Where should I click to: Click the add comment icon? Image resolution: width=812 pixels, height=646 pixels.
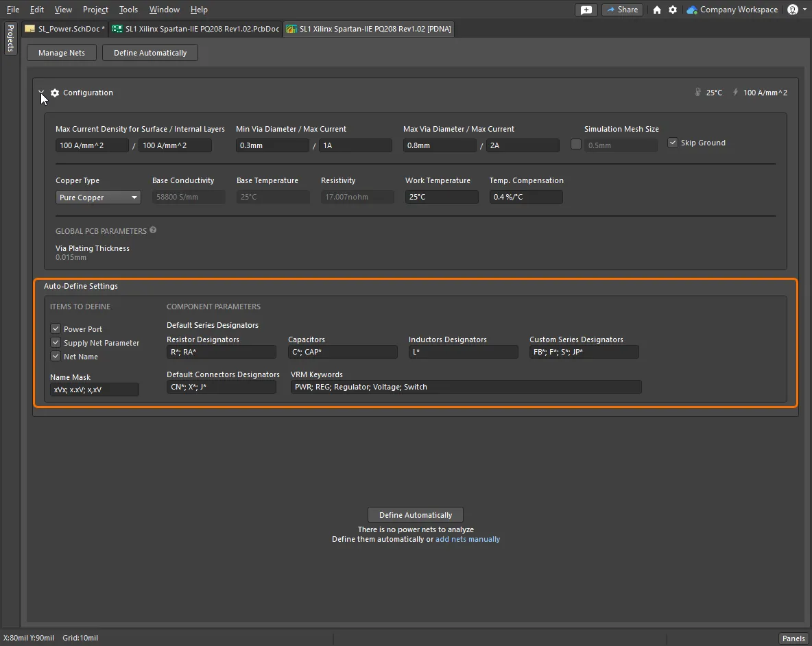[586, 10]
